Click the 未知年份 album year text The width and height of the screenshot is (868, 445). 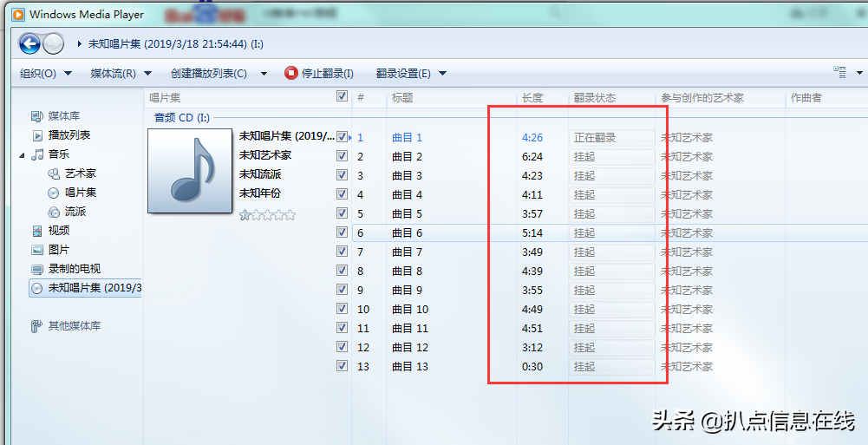click(259, 193)
